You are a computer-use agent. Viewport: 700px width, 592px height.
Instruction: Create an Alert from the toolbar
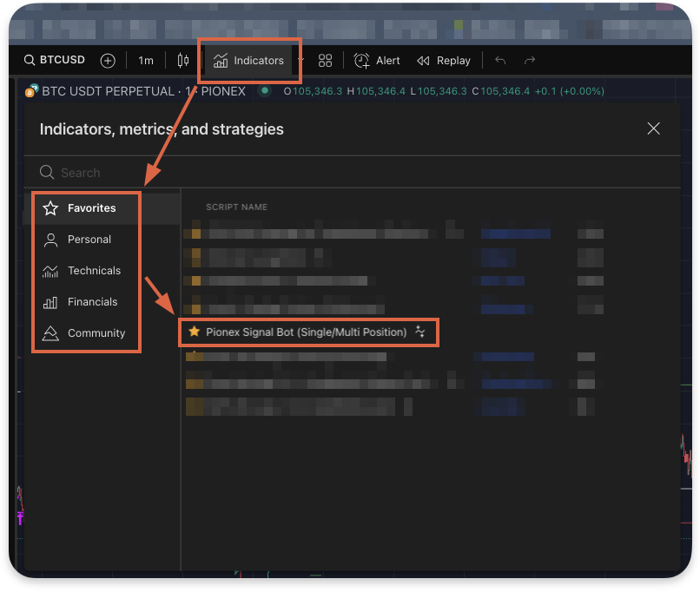pyautogui.click(x=376, y=60)
